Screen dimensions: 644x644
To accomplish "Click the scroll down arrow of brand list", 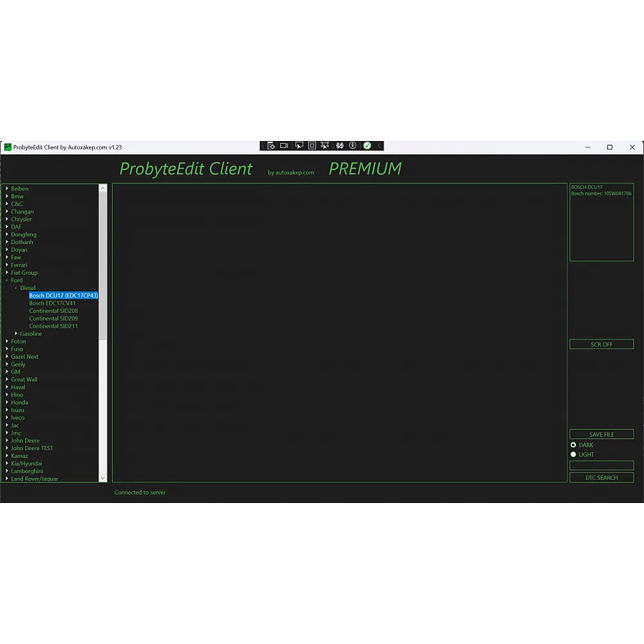I will click(x=102, y=478).
